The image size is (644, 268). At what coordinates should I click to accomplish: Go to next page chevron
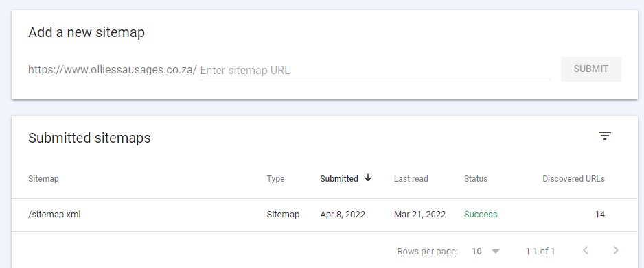[x=615, y=250]
